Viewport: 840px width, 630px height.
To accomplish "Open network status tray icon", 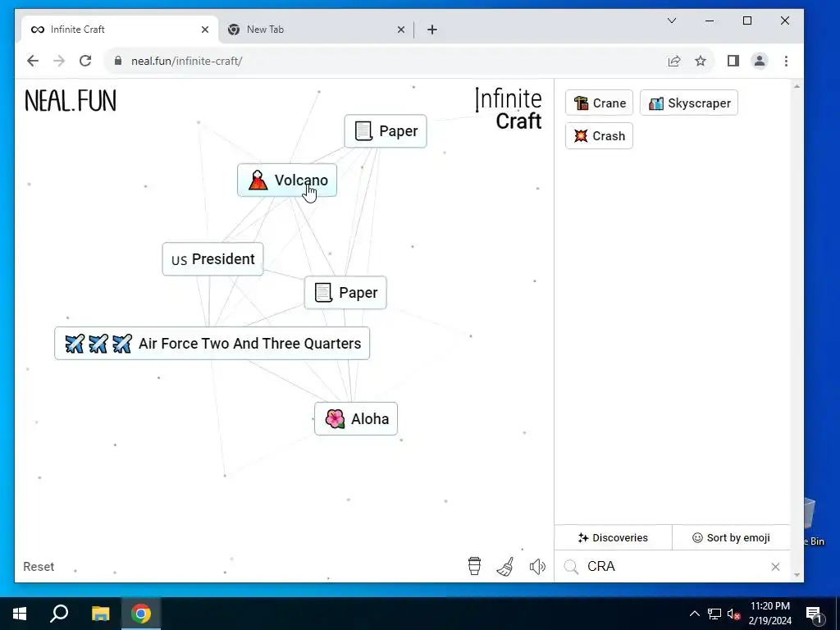I will 714,614.
